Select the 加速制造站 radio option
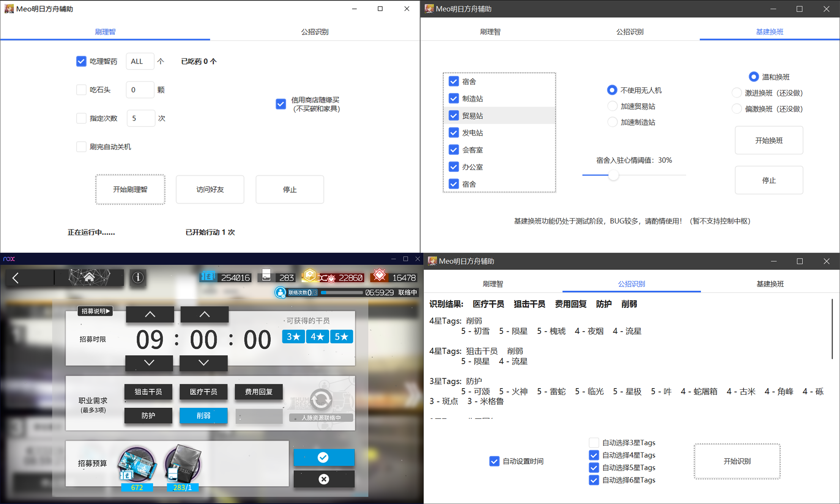Screen dimensions: 840x504 (x=612, y=122)
